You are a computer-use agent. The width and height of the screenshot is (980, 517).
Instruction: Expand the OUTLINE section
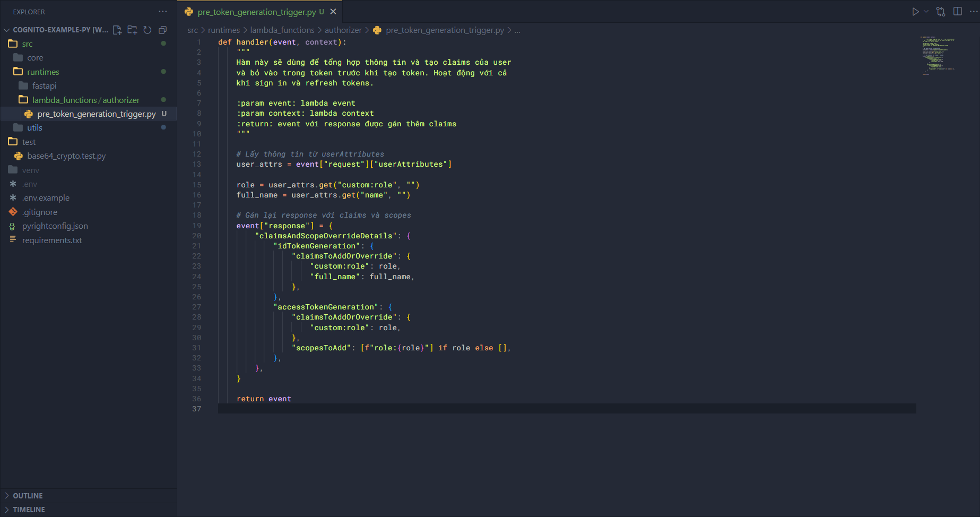point(28,496)
